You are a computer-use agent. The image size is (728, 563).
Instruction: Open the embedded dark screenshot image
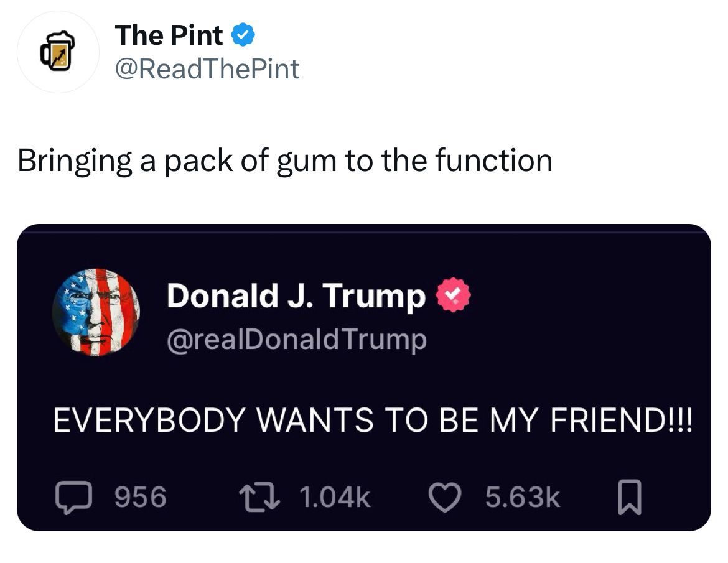[364, 378]
